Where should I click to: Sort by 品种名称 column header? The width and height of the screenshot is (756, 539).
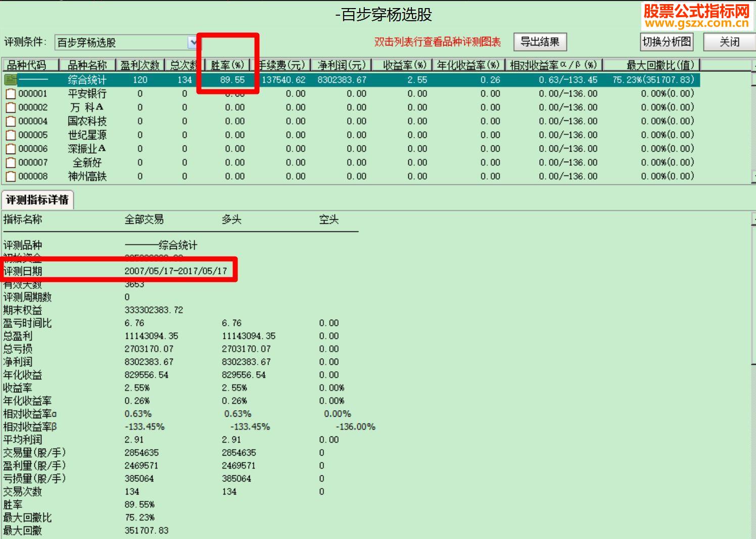point(87,65)
